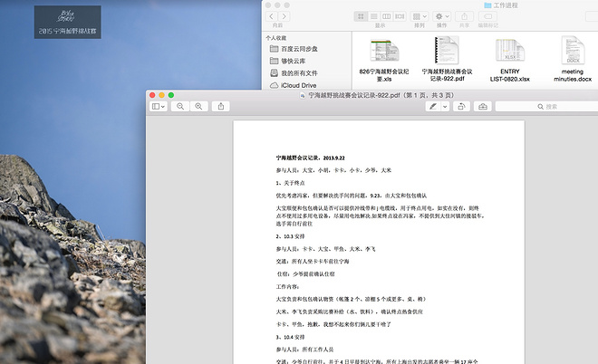This screenshot has width=598, height=364.
Task: Click the line '2、10.3 安排' in document
Action: (x=290, y=236)
